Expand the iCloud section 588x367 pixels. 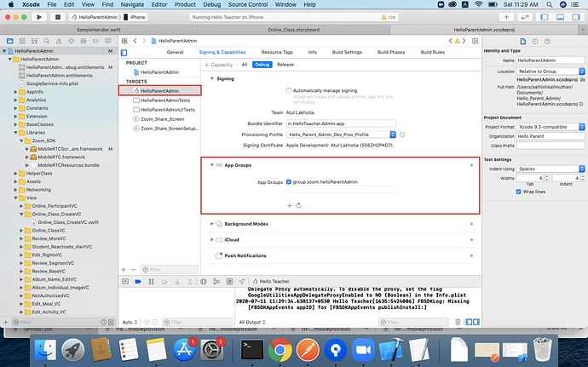[x=212, y=239]
